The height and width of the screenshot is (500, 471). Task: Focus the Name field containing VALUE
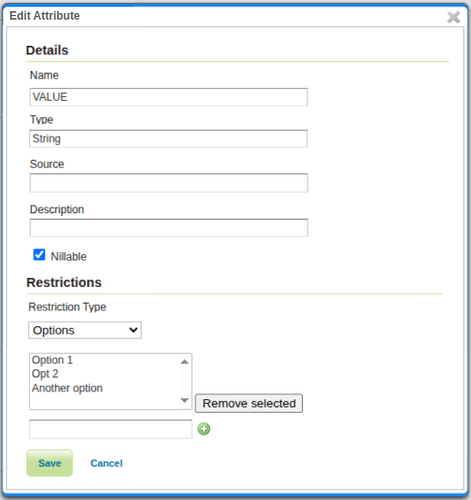coord(169,97)
